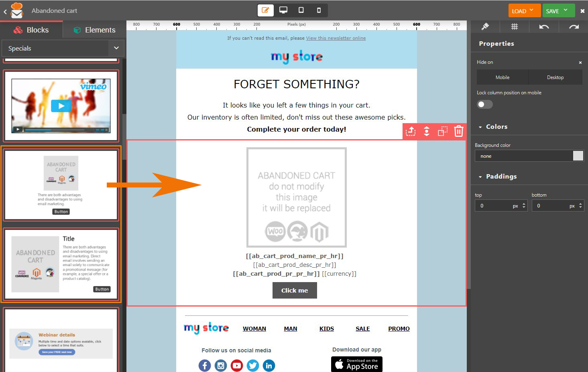Viewport: 588px width, 372px height.
Task: Toggle Lock column position on mobile switch
Action: [x=485, y=104]
